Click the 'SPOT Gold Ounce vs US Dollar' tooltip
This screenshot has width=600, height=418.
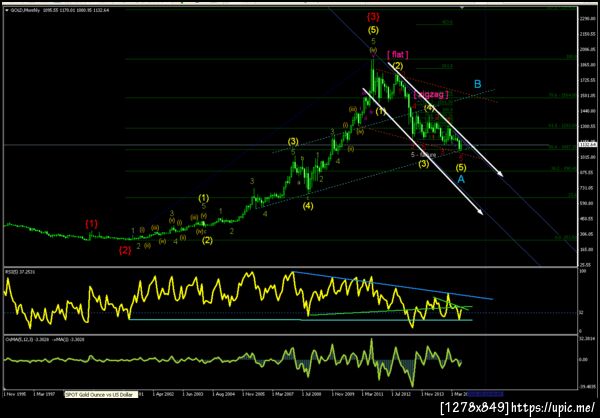pos(101,395)
